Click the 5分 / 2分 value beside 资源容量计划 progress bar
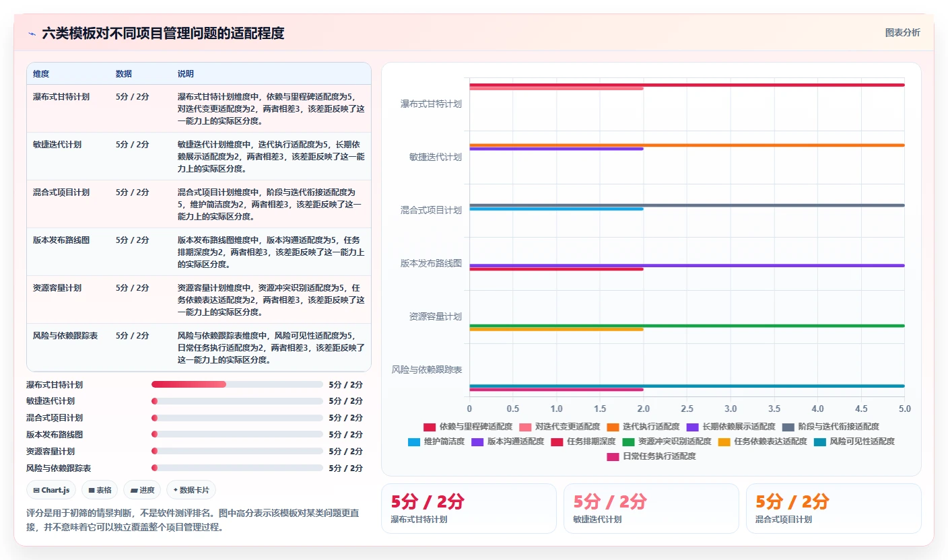The image size is (948, 560). coord(346,451)
